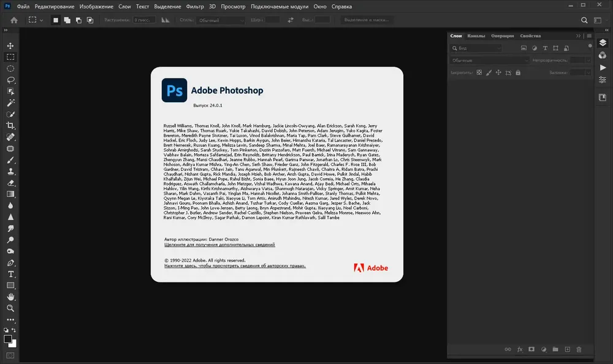Select the Sharpen tool triangle icon
613x364 pixels.
[x=10, y=217]
